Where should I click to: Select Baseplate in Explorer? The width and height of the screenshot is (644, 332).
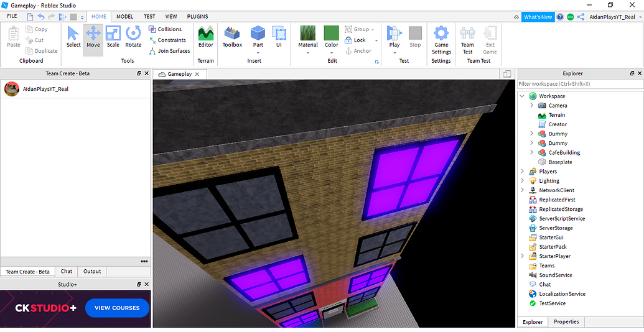(560, 162)
